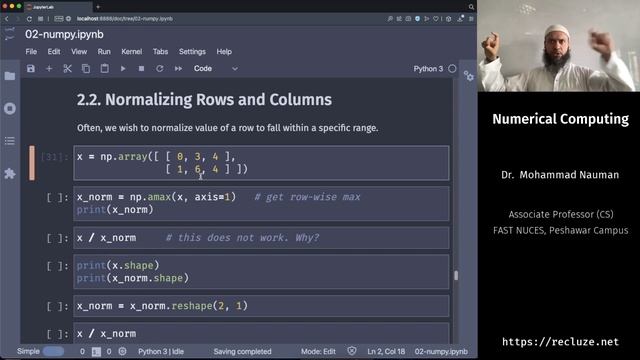Open a new browser tab with plus button
640x360 pixels.
tap(98, 7)
